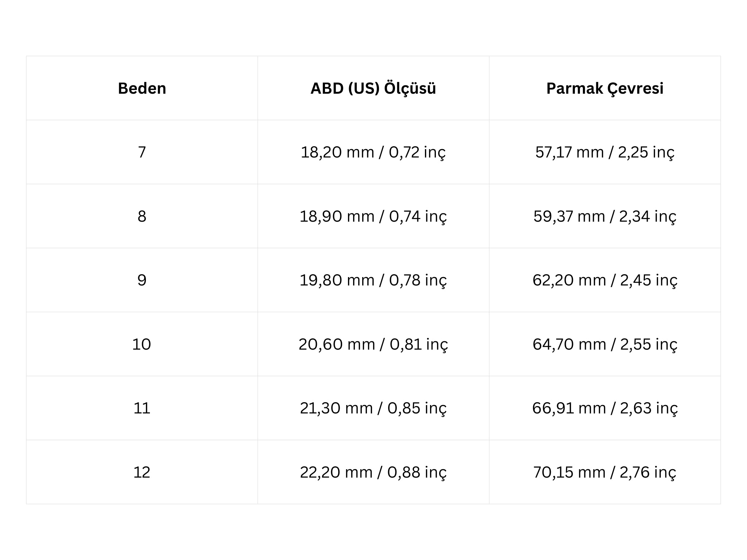Click the 20,60 mm / 0,81 inç cell
This screenshot has height=560, width=747.
373,345
